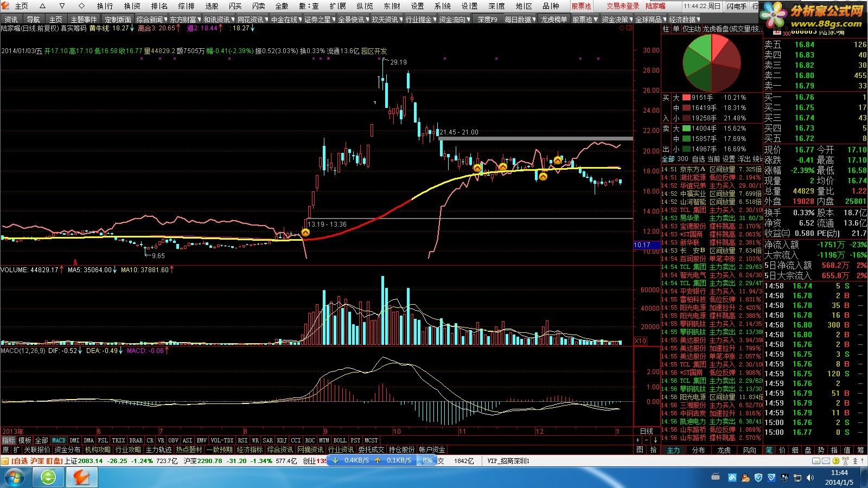This screenshot has height=488, width=868.
Task: Click the down arrow button beside 日线
Action: click(655, 440)
